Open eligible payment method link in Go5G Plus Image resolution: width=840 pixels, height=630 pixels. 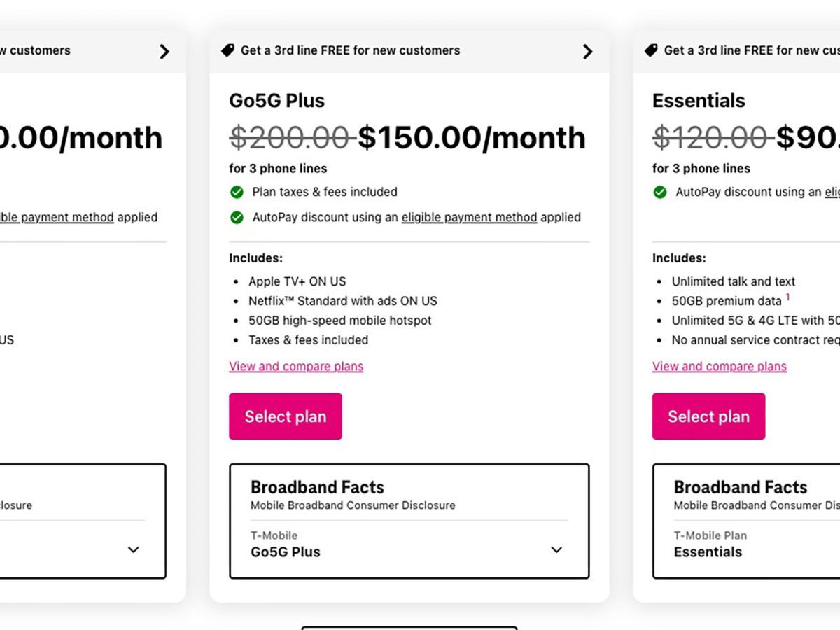coord(469,217)
